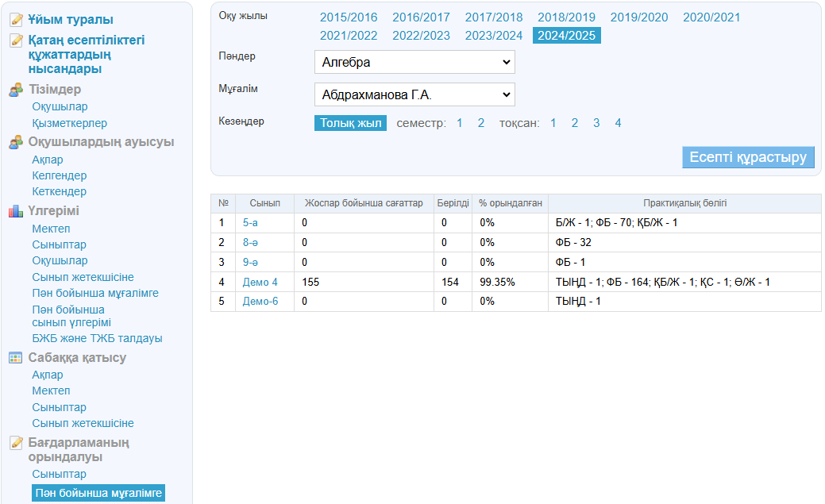Image resolution: width=825 pixels, height=504 pixels.
Task: Click the people icon beside Оқушылардың ауысуы
Action: [x=16, y=142]
